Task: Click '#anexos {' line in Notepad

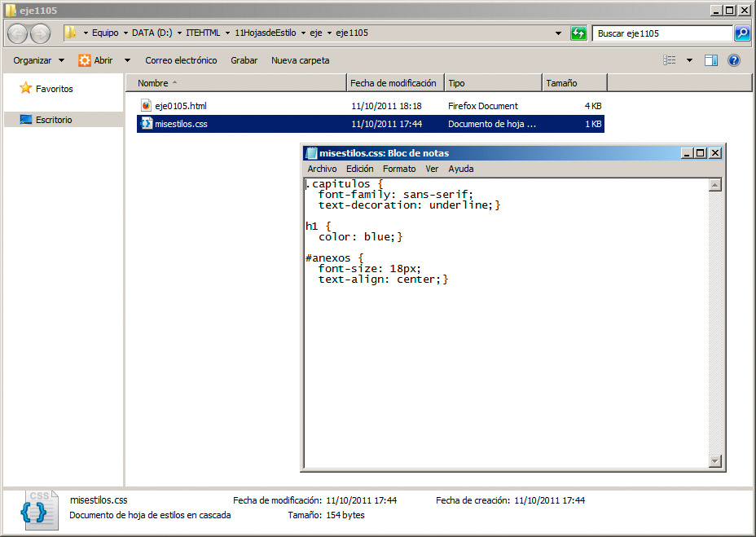Action: (334, 258)
